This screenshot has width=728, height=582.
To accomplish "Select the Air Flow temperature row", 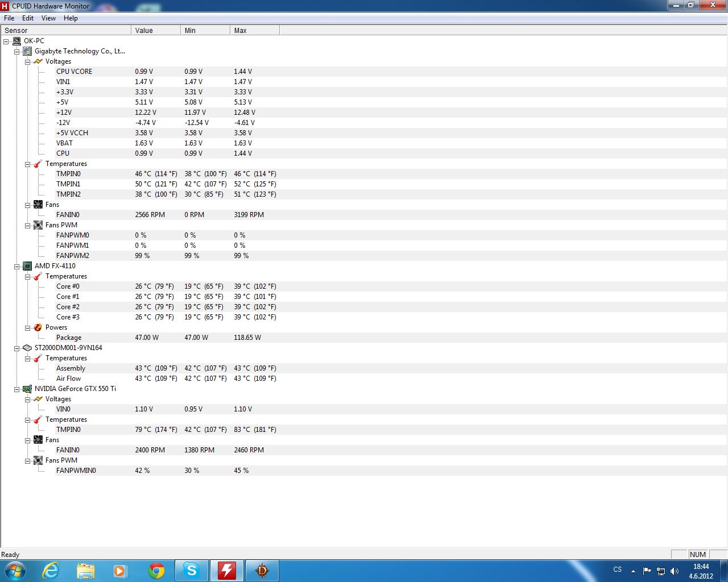I will coord(363,379).
